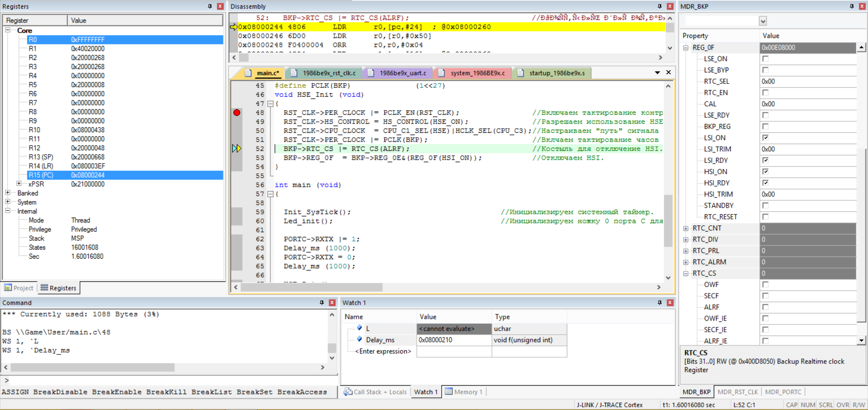Expand the RTC_CNT property node
The height and width of the screenshot is (410, 868).
pyautogui.click(x=686, y=228)
